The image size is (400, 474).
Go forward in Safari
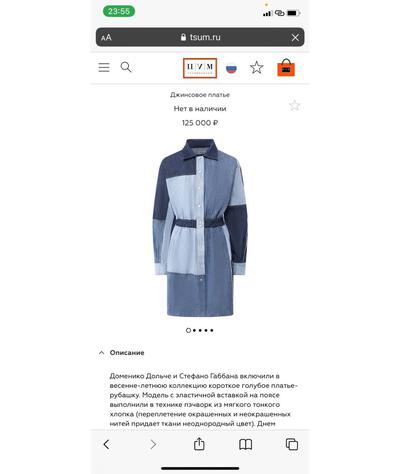pyautogui.click(x=153, y=444)
